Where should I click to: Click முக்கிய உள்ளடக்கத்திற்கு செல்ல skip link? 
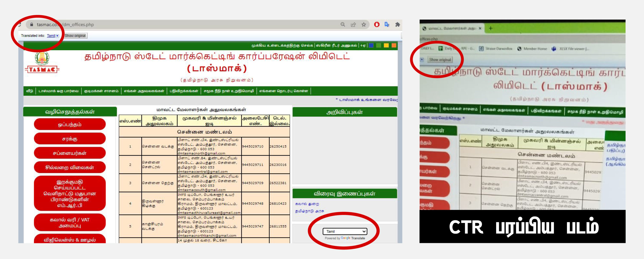pyautogui.click(x=282, y=46)
